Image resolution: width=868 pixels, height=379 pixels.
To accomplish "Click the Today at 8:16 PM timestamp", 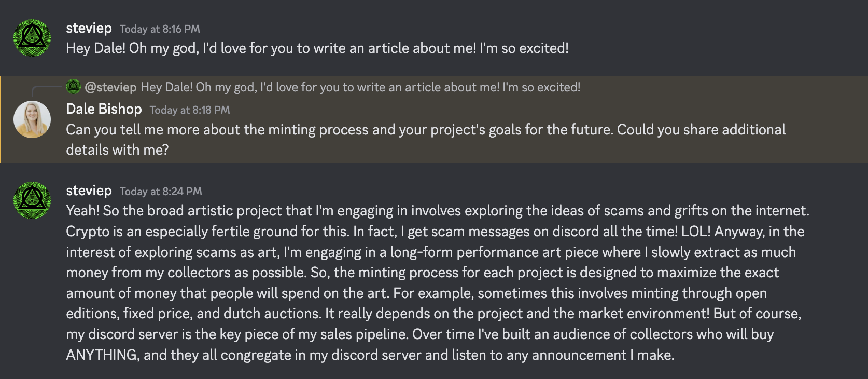I will coord(160,29).
